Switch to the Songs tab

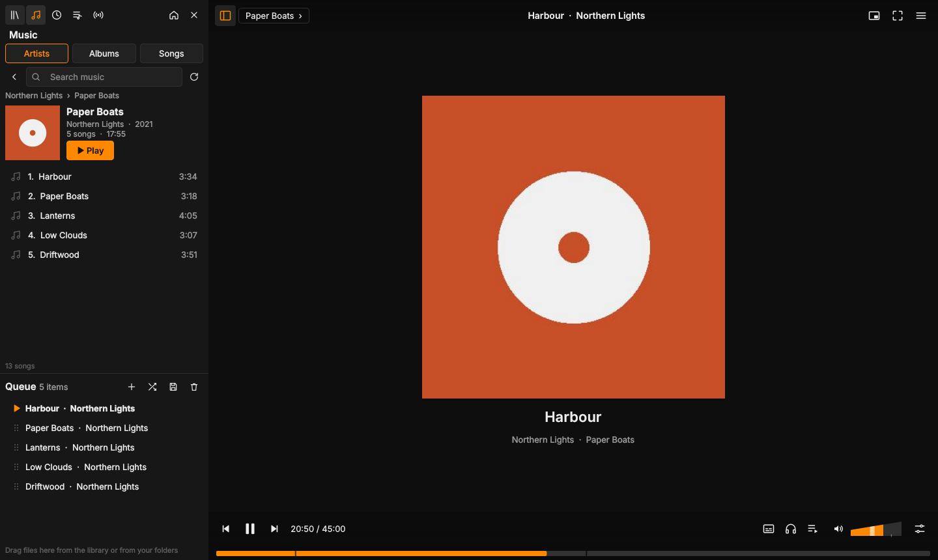[x=171, y=53]
